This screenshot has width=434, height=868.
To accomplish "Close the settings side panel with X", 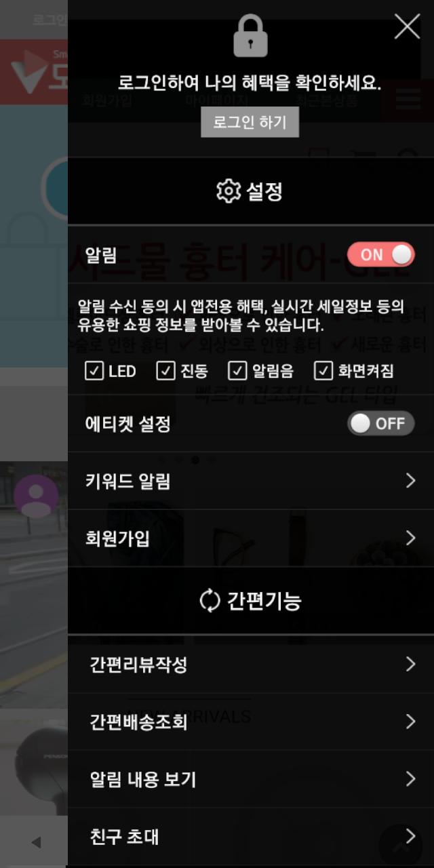I will click(x=407, y=26).
